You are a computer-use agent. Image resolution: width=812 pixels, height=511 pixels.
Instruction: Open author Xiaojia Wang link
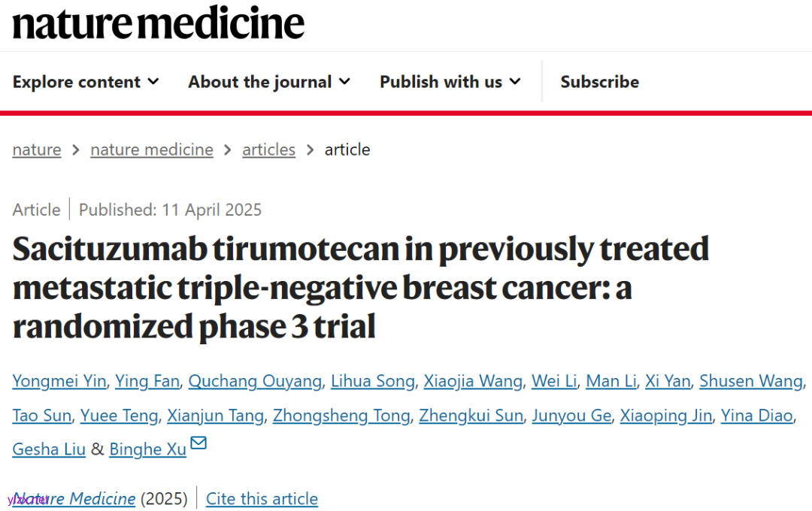coord(473,382)
